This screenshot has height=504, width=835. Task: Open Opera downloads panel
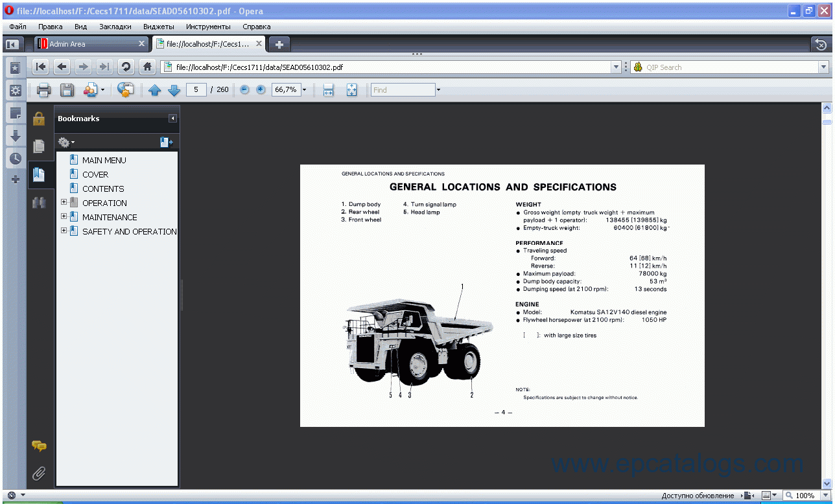coord(16,136)
